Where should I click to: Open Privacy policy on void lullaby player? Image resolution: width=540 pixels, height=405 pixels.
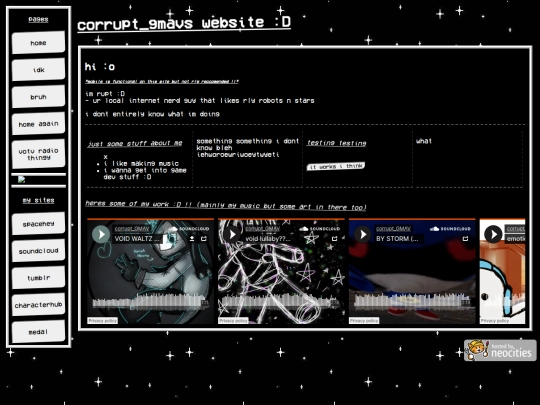(233, 321)
